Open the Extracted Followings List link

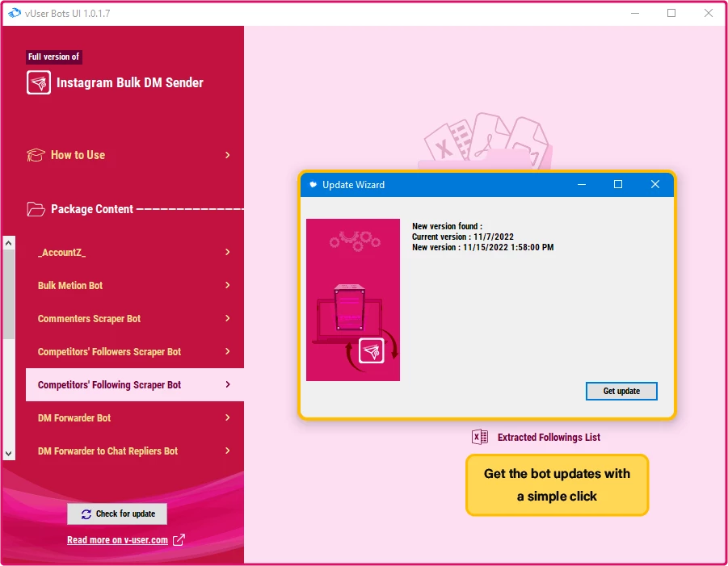pyautogui.click(x=549, y=437)
